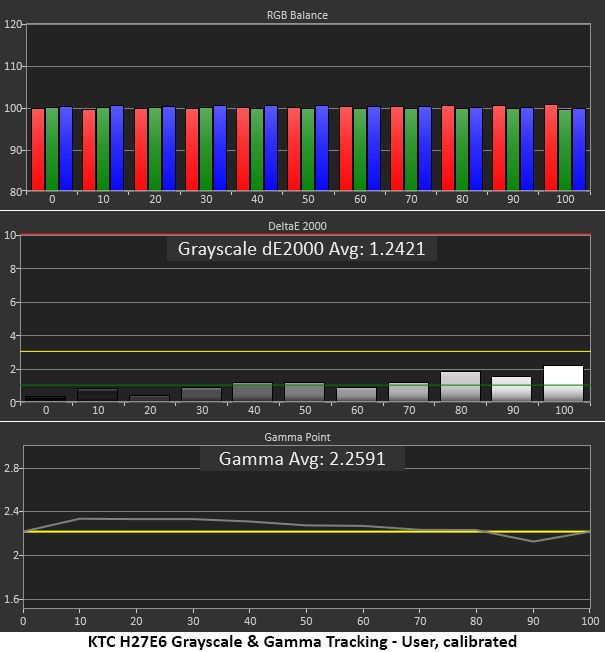Click the DeltaE bar at 80

pos(460,387)
